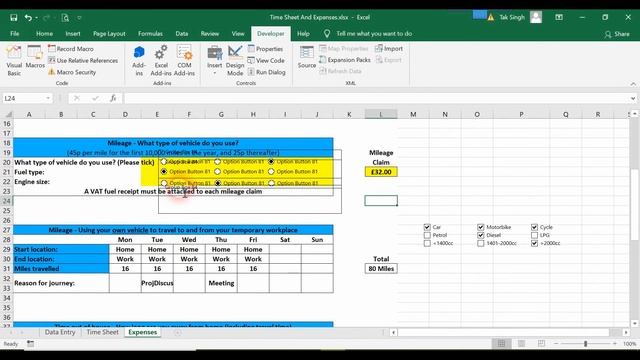Open the Data tab
The height and width of the screenshot is (360, 640).
pos(182,34)
